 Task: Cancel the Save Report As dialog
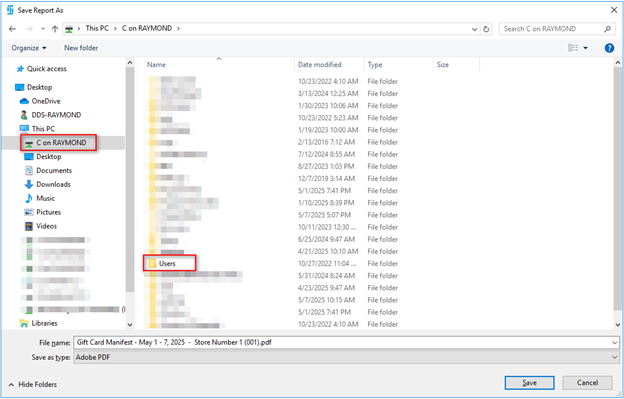pyautogui.click(x=587, y=383)
